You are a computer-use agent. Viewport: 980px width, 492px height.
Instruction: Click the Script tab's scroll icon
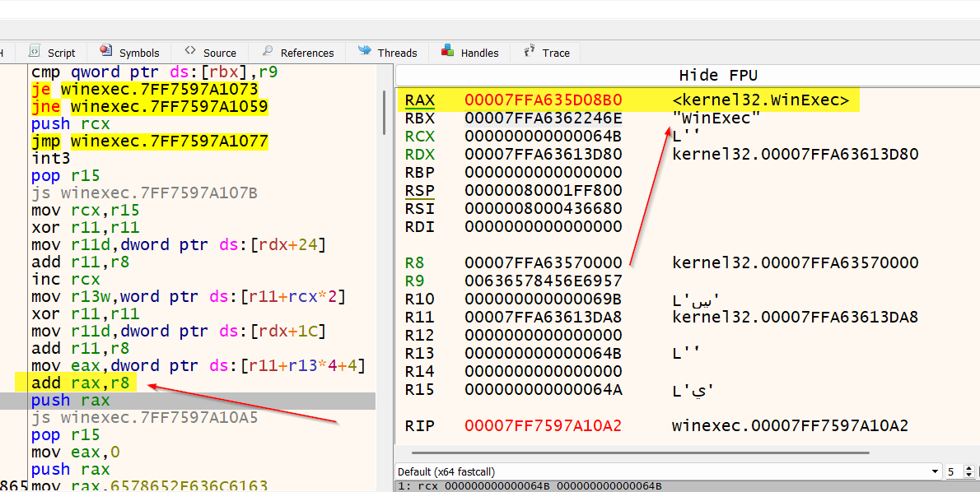35,52
